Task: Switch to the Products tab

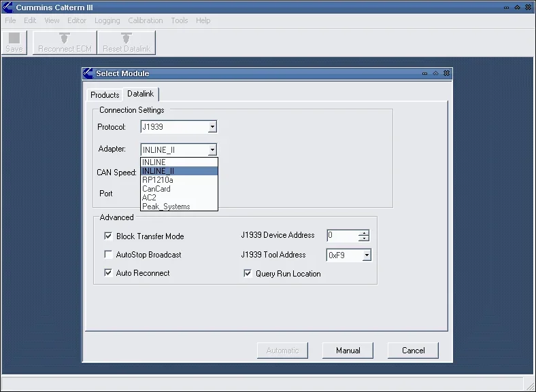Action: 105,95
